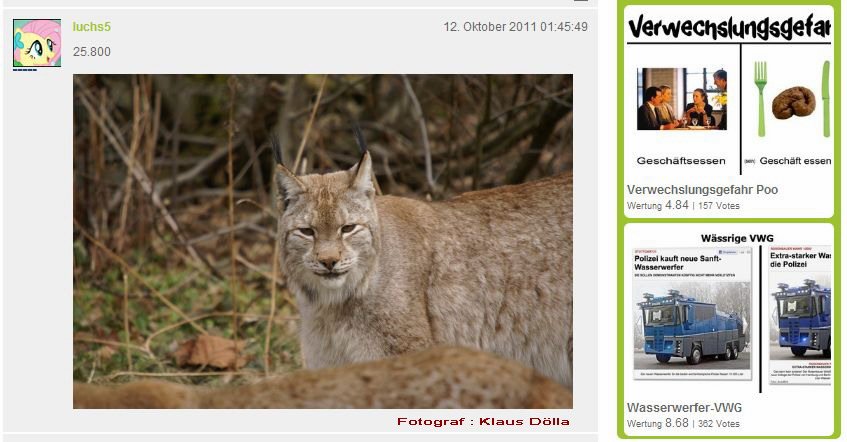Click the green fork icon
The width and height of the screenshot is (847, 442).
pos(761,98)
